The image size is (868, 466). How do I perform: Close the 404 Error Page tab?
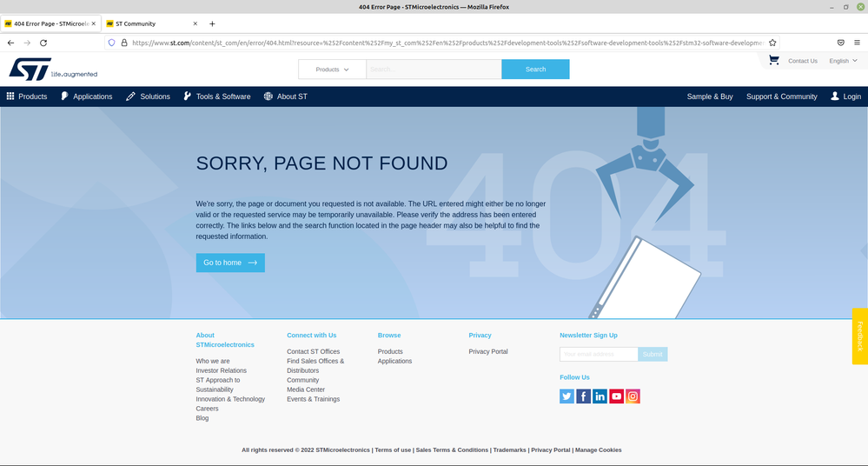point(94,23)
